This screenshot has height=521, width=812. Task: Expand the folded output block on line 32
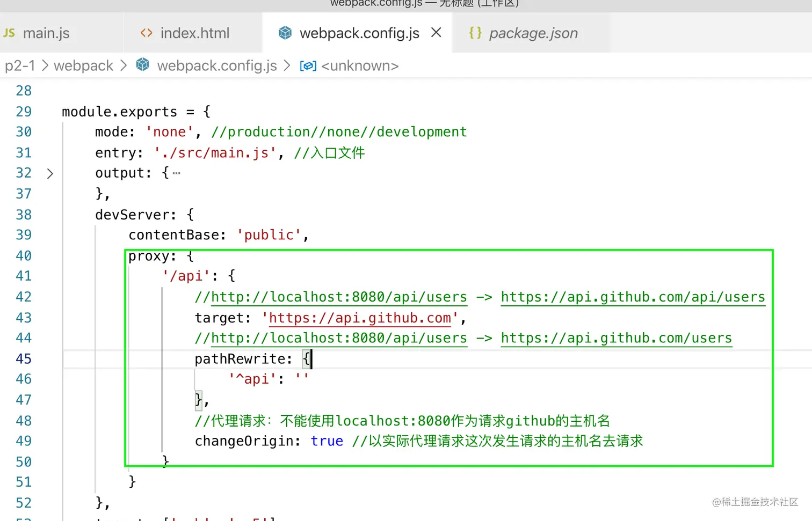click(50, 174)
